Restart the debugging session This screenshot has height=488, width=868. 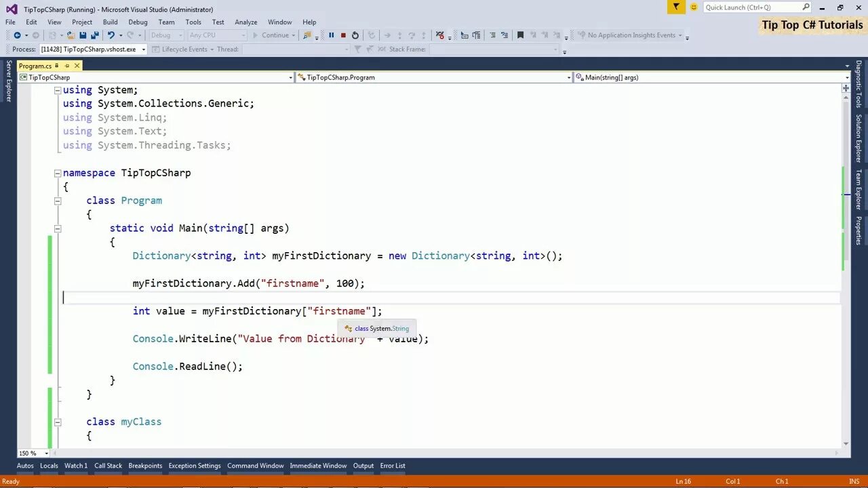[x=355, y=35]
